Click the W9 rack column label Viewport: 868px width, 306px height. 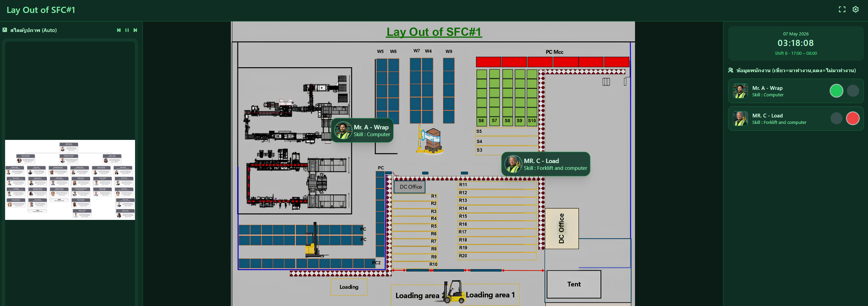tap(449, 51)
